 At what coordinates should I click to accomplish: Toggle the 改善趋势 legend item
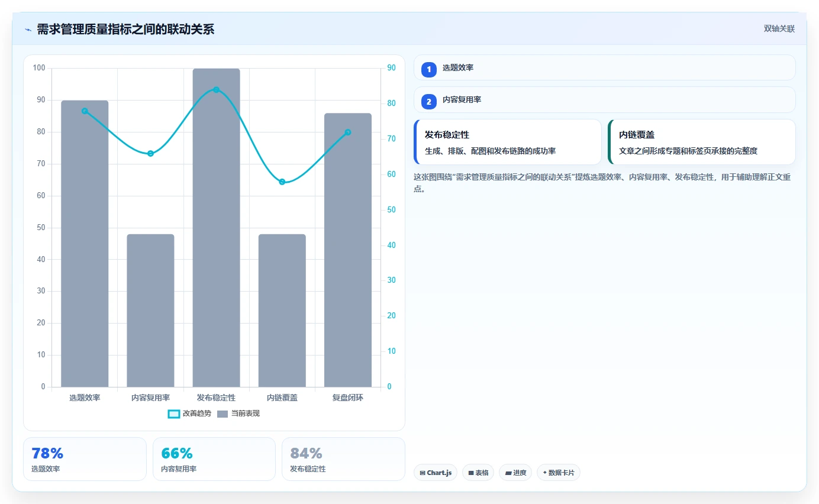point(189,413)
